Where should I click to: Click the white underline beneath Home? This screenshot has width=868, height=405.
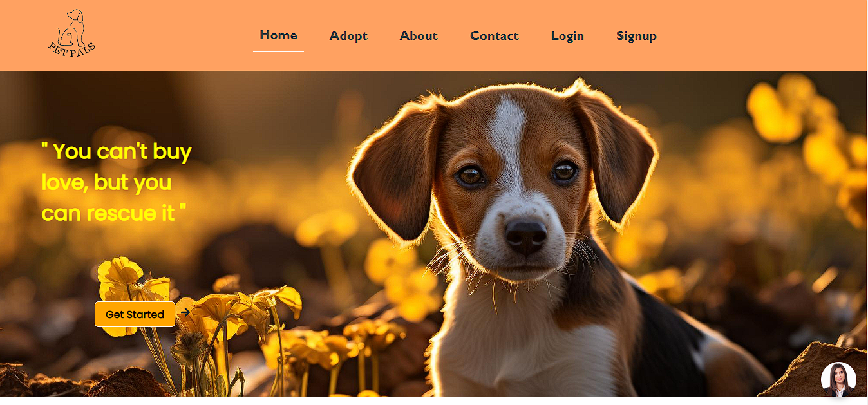(x=278, y=51)
